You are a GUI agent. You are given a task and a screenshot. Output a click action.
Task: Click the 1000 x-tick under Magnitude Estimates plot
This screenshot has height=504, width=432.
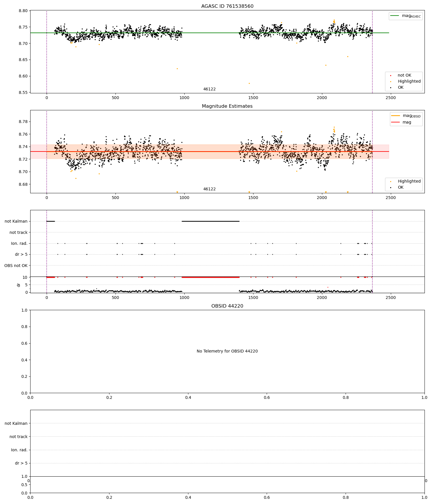pos(184,198)
